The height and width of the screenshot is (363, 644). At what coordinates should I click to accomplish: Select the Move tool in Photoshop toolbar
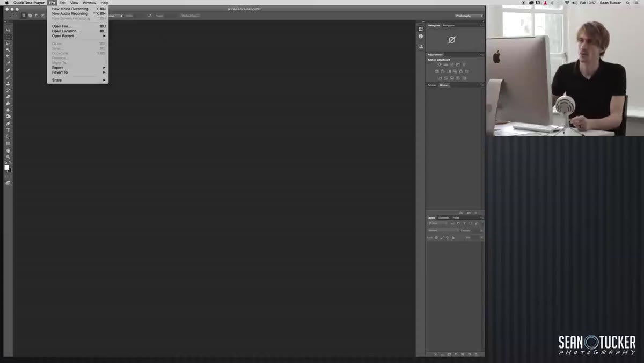(8, 30)
